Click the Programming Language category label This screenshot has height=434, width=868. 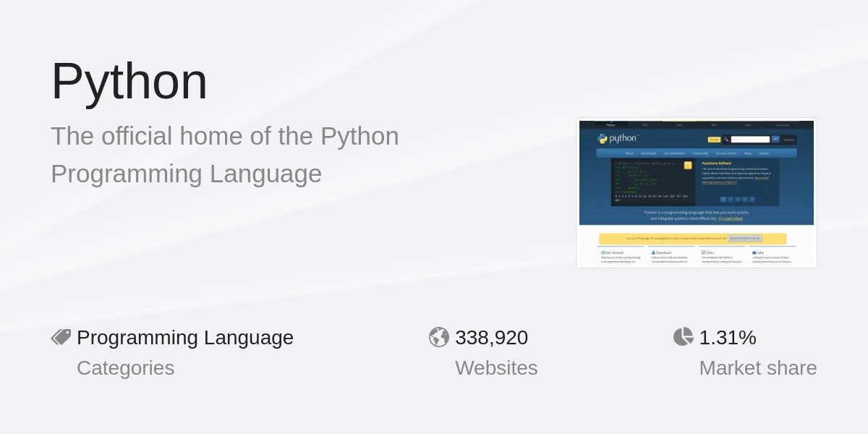pos(185,337)
